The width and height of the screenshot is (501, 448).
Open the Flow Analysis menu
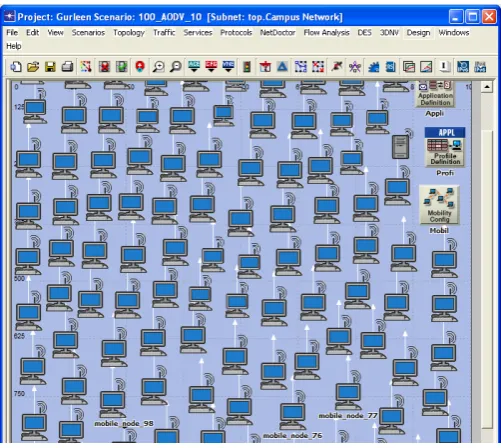click(326, 32)
